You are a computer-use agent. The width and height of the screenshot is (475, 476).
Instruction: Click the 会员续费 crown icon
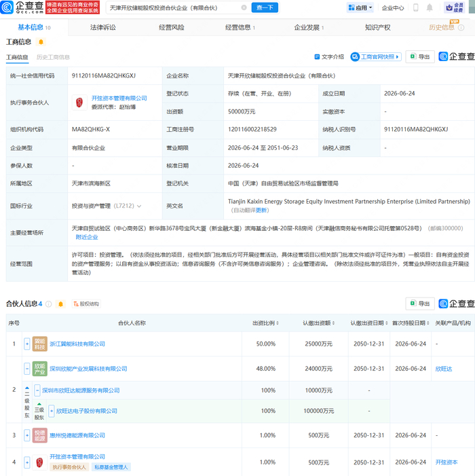[x=454, y=7]
